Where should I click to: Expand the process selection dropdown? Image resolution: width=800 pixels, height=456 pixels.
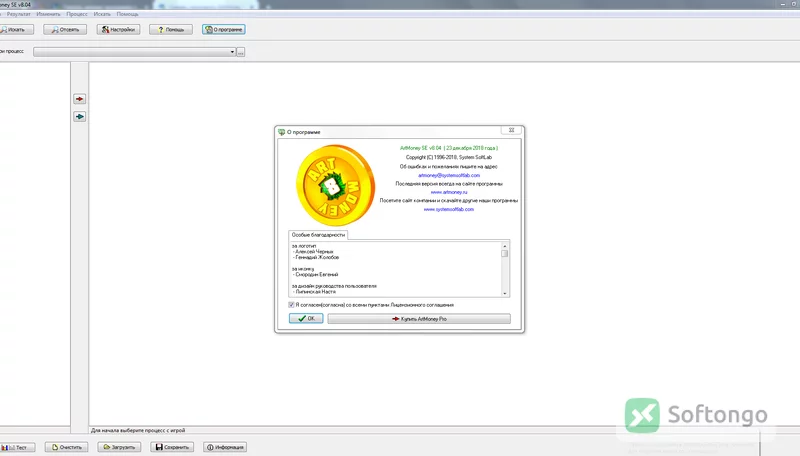(x=232, y=52)
